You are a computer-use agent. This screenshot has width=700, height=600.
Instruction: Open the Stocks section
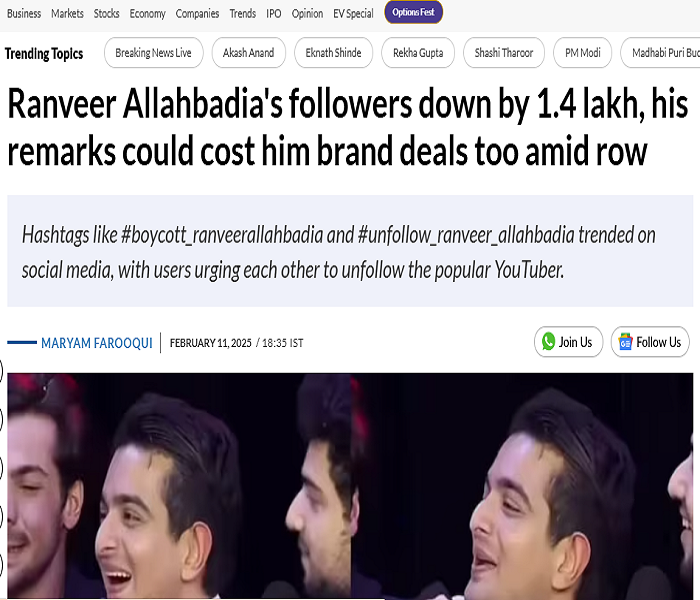click(106, 14)
